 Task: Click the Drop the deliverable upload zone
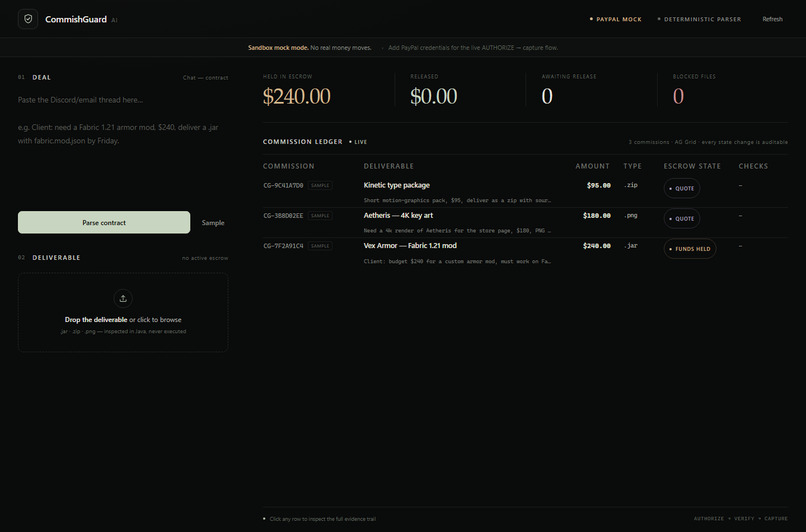click(123, 313)
